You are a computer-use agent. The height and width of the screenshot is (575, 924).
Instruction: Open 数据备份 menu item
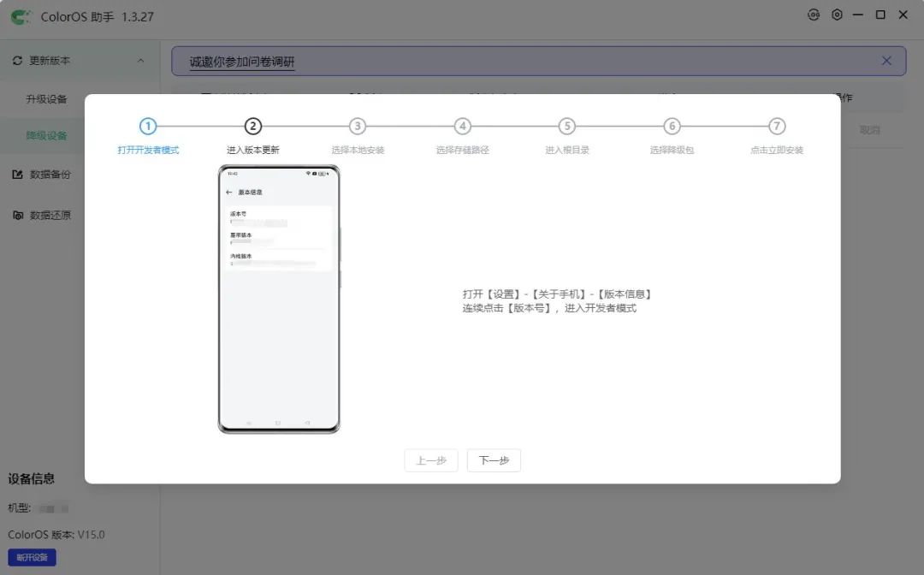point(50,175)
